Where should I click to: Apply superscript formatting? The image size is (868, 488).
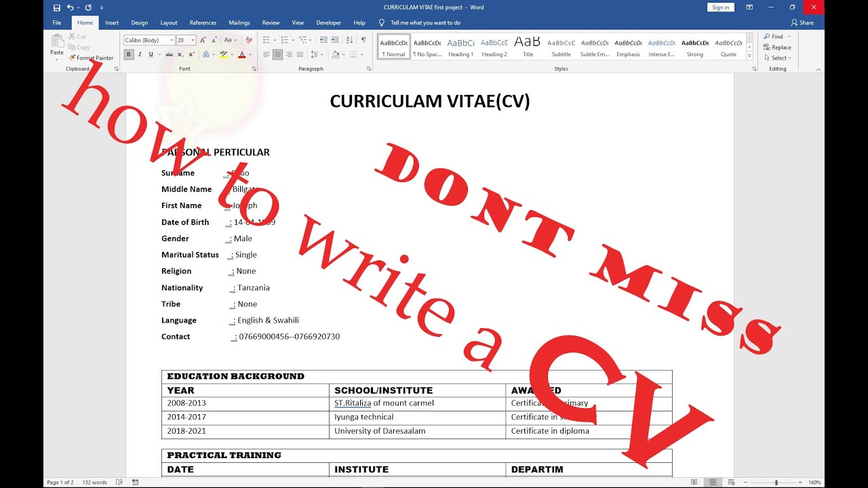[x=191, y=54]
